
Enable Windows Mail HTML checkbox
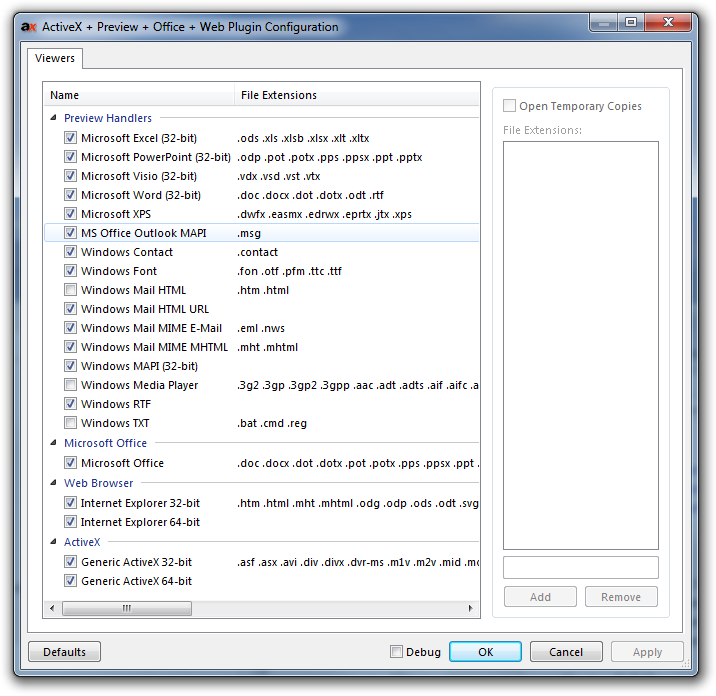pyautogui.click(x=70, y=290)
